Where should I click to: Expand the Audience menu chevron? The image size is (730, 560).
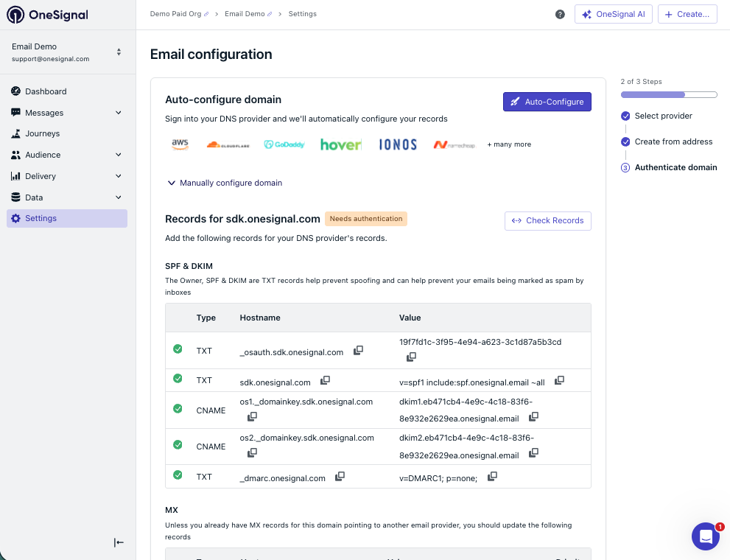pyautogui.click(x=119, y=155)
